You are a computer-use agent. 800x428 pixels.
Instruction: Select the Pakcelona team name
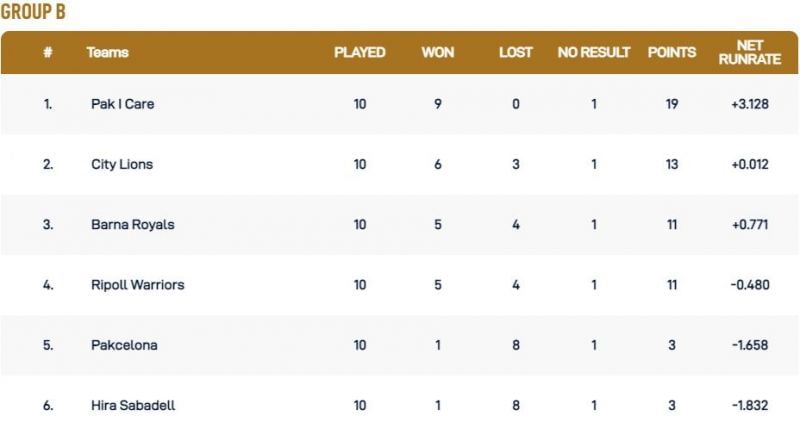tap(124, 345)
